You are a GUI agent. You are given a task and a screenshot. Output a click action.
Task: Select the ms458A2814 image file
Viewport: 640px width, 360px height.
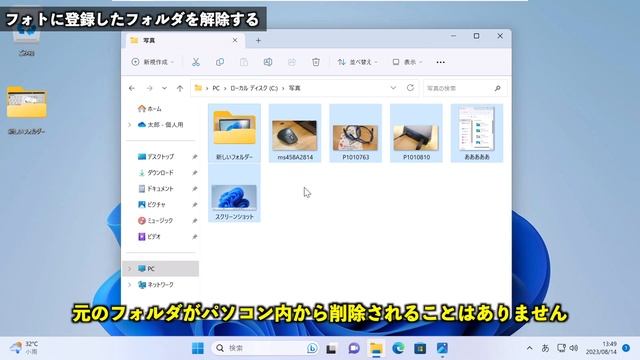[295, 133]
